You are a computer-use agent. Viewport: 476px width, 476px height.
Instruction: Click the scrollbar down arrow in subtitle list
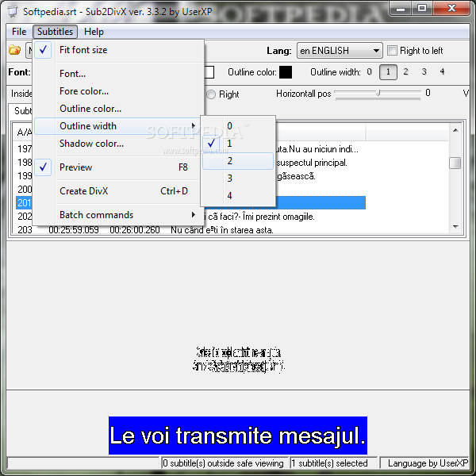[x=455, y=227]
